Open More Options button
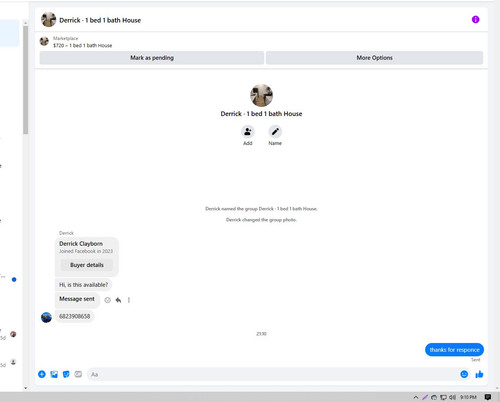500x402 pixels. (374, 58)
